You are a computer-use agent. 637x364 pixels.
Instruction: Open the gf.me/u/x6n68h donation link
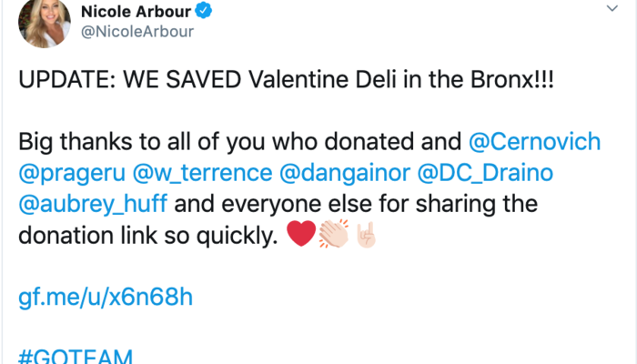point(106,297)
